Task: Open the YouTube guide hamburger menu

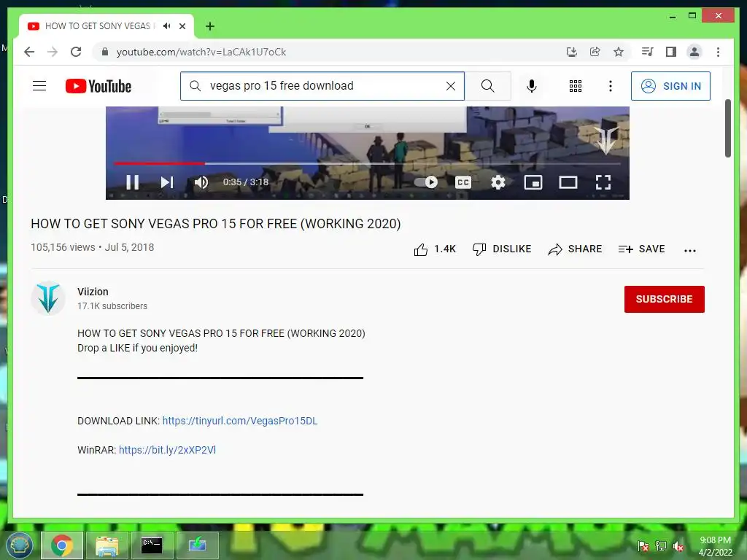Action: pyautogui.click(x=39, y=86)
